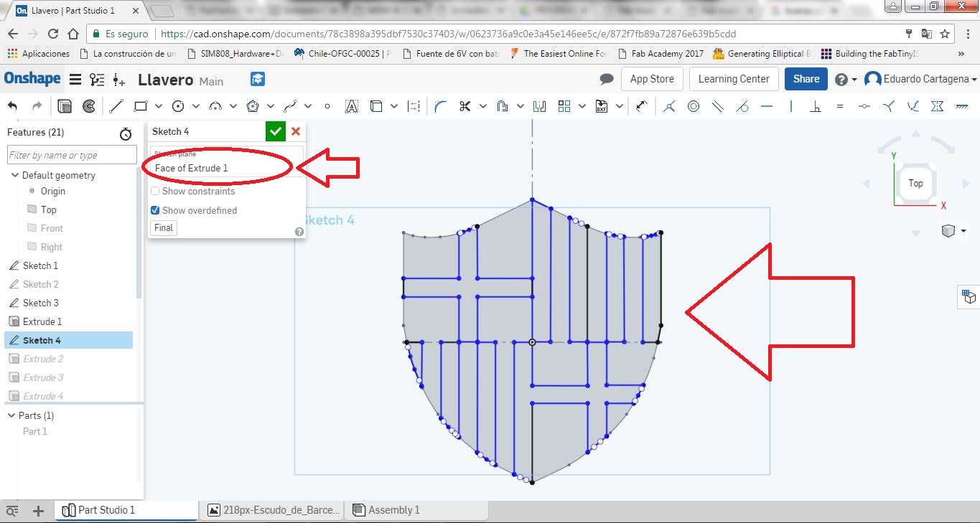Collapse the Default geometry tree
This screenshot has height=523, width=980.
tap(14, 175)
